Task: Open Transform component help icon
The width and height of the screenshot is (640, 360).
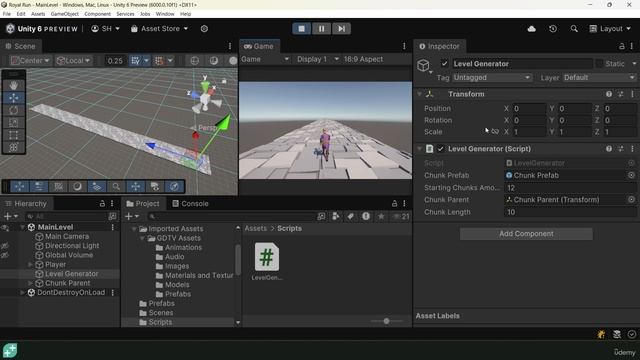Action: coord(609,94)
